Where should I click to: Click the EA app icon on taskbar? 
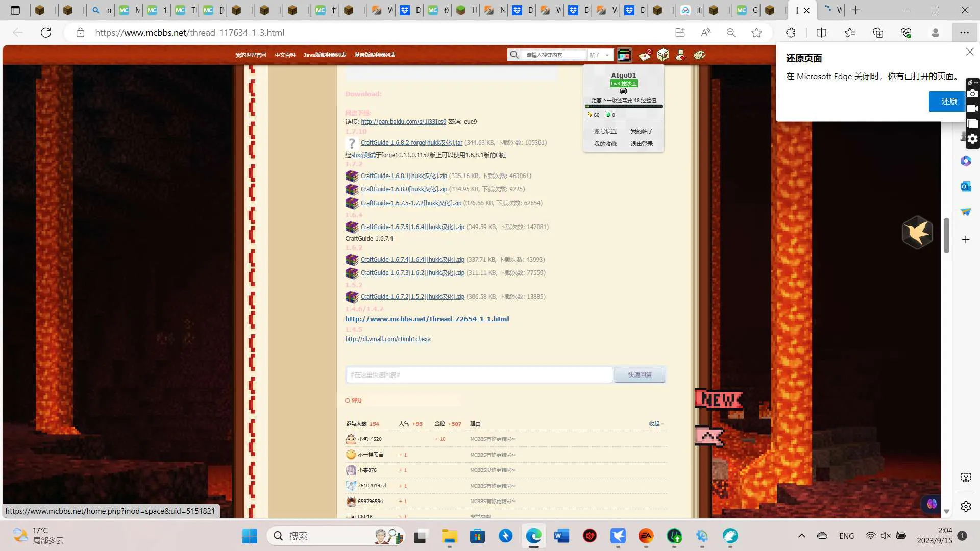point(646,536)
